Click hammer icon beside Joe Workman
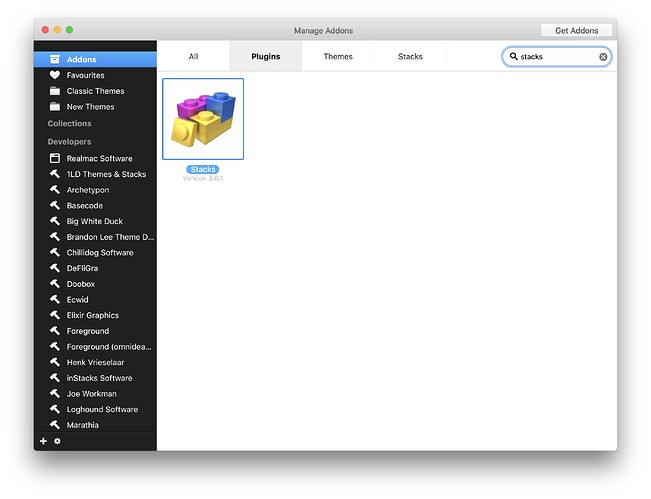The width and height of the screenshot is (651, 499). click(55, 394)
